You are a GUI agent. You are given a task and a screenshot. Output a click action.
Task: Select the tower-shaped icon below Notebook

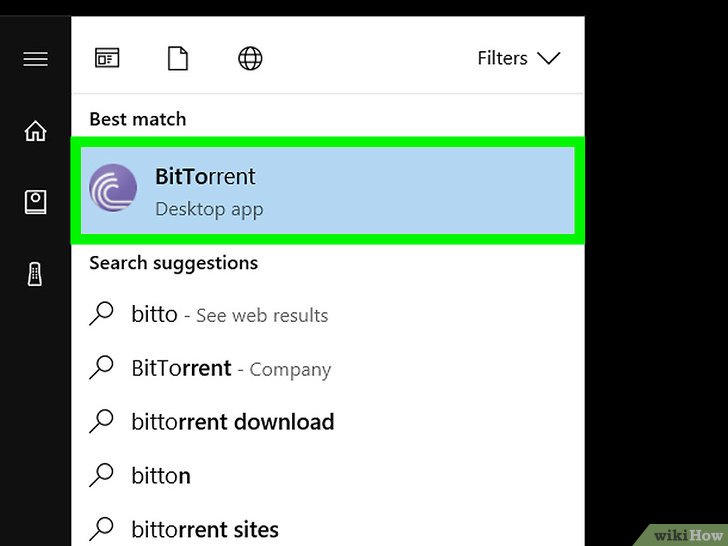tap(35, 274)
